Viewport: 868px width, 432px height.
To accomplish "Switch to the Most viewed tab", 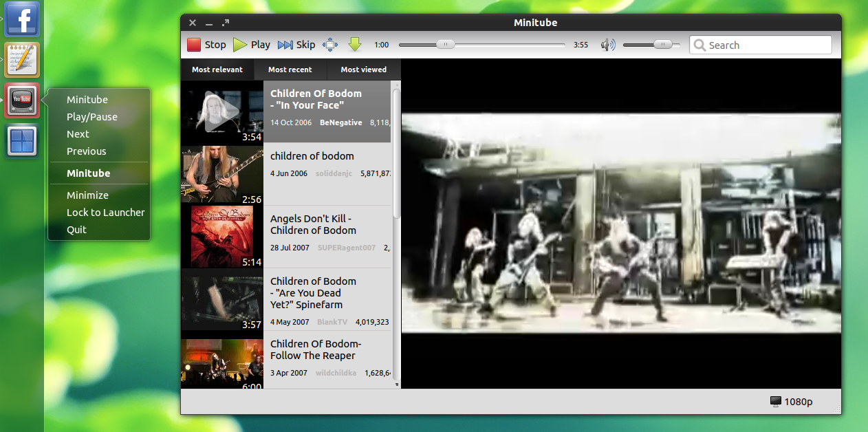I will click(x=364, y=69).
